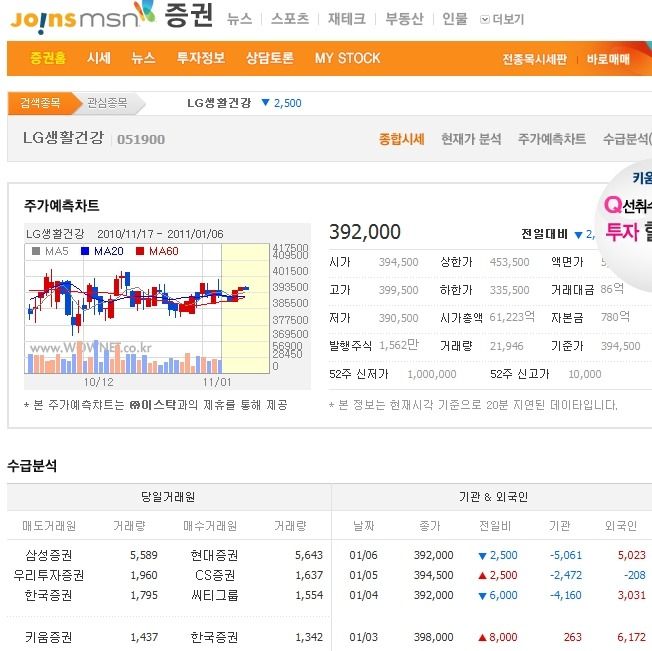Click the 우리투자증권 seller row
The width and height of the screenshot is (652, 651).
(x=49, y=575)
